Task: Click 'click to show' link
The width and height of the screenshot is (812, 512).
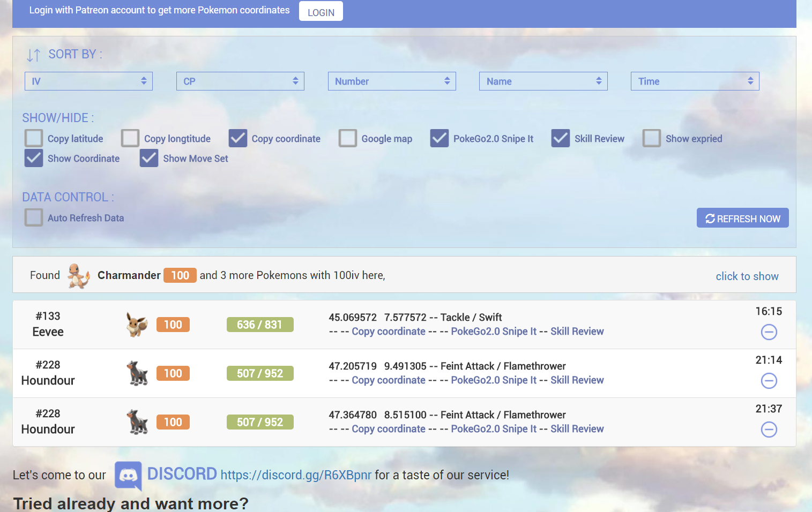Action: point(747,276)
